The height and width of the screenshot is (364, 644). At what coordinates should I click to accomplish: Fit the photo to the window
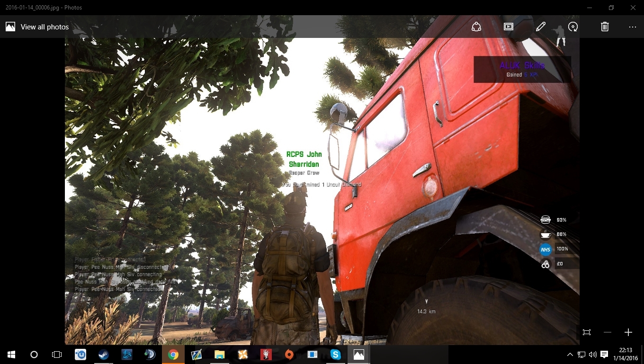tap(587, 332)
